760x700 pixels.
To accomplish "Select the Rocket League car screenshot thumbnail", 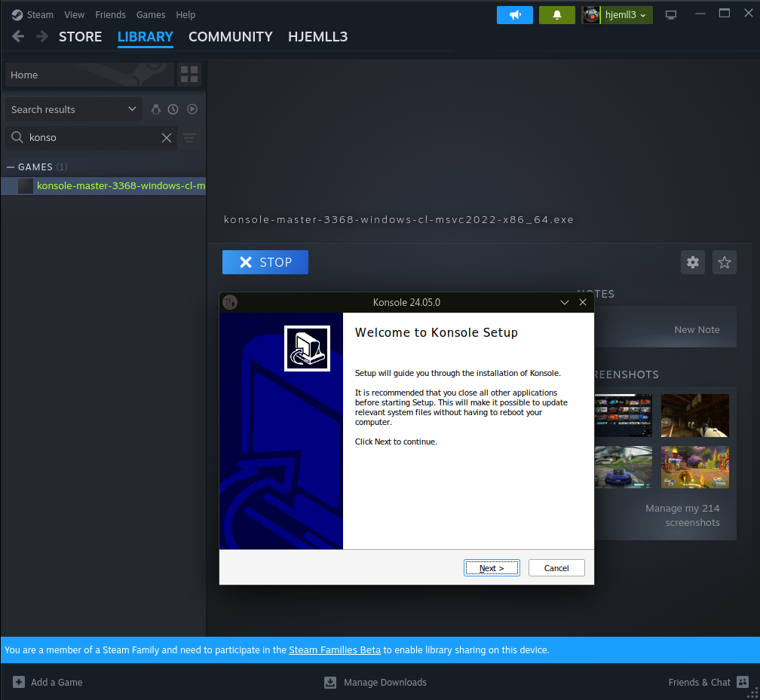I will coord(623,466).
